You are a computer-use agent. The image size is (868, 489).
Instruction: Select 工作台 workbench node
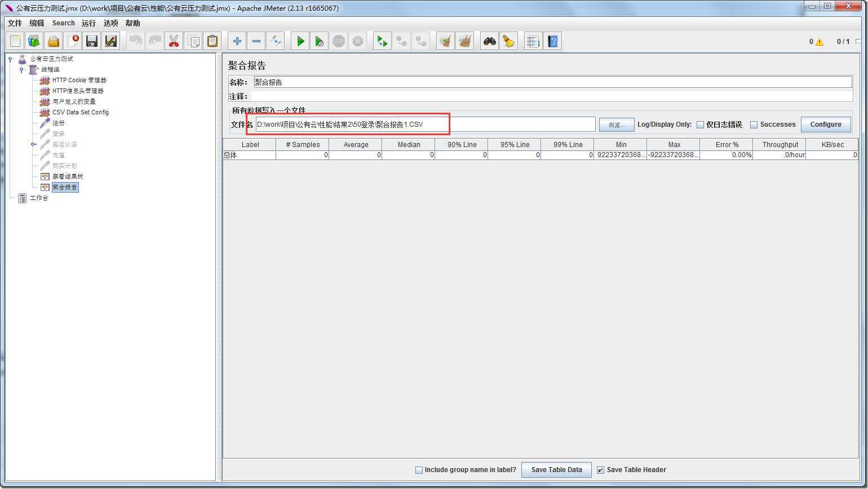tap(39, 198)
